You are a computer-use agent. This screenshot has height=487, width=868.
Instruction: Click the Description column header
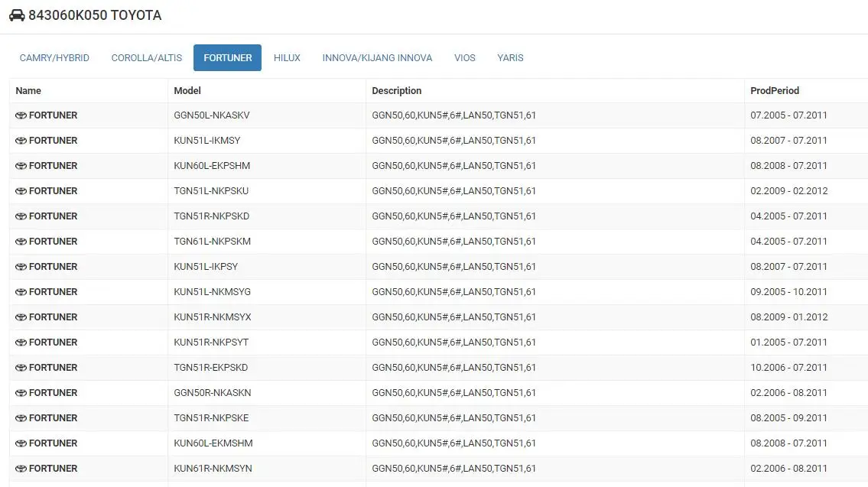coord(396,91)
